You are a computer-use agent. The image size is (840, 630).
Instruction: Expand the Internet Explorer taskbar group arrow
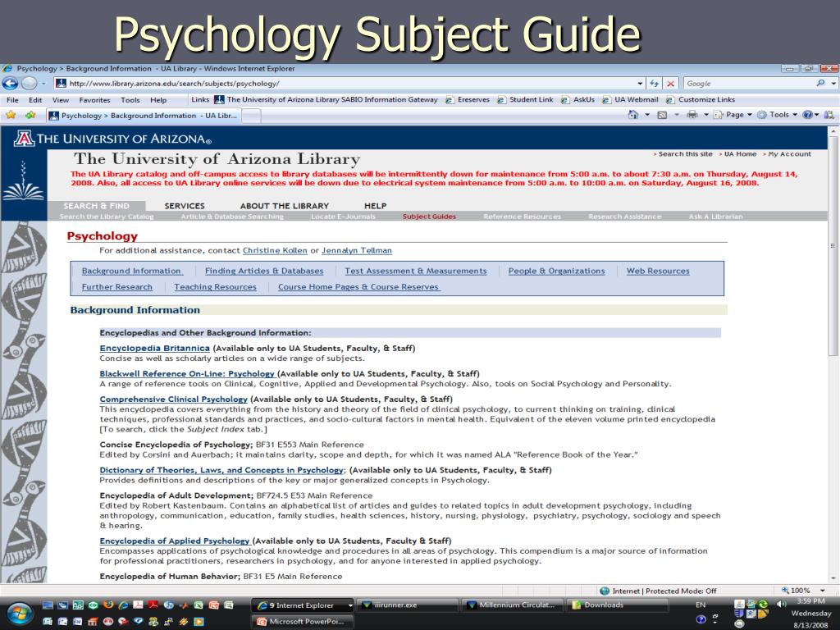(350, 605)
